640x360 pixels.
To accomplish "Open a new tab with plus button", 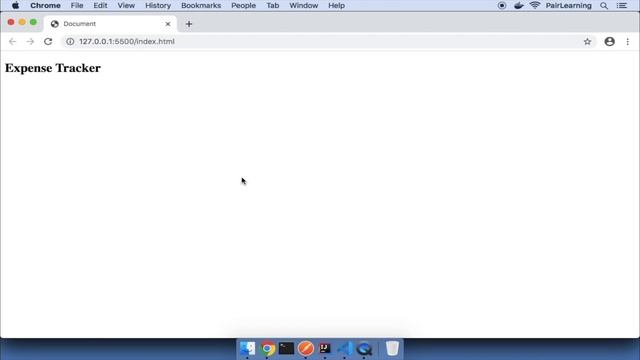I will 189,24.
